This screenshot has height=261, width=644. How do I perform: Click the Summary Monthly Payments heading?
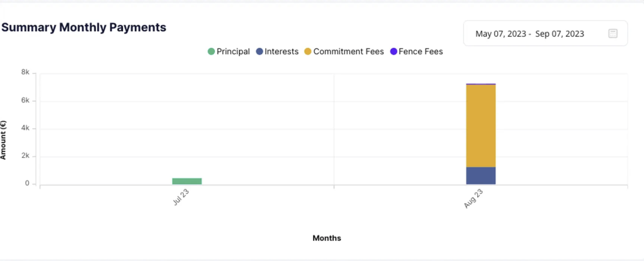[84, 28]
